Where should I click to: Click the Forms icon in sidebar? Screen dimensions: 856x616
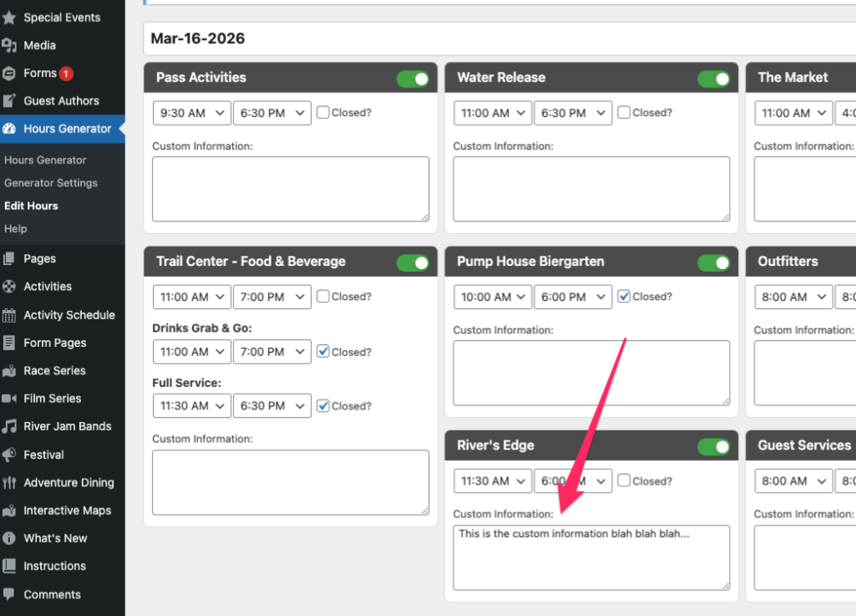coord(9,74)
